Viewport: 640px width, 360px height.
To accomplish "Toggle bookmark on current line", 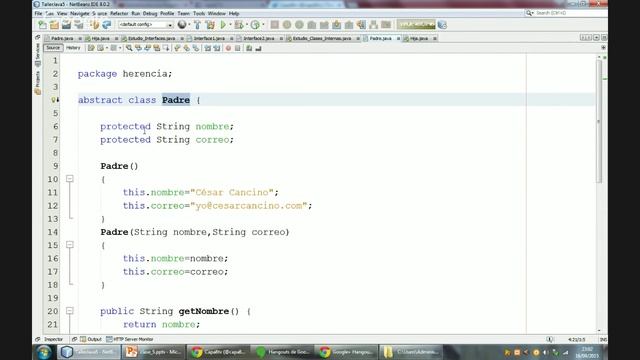I will click(196, 48).
